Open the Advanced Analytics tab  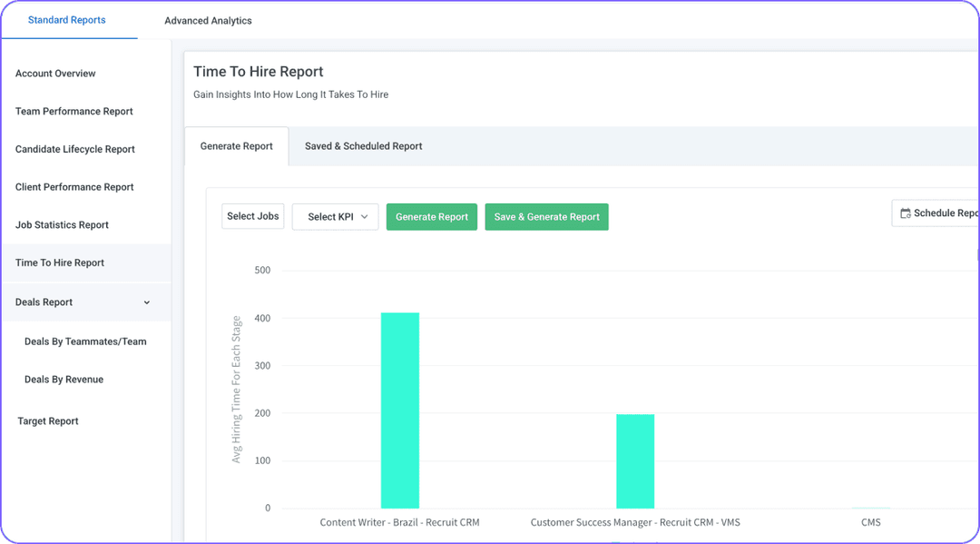click(x=208, y=20)
